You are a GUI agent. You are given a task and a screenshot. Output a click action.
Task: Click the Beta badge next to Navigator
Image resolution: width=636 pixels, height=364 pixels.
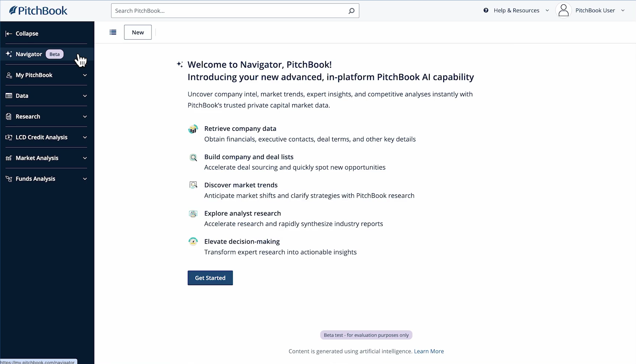(54, 54)
